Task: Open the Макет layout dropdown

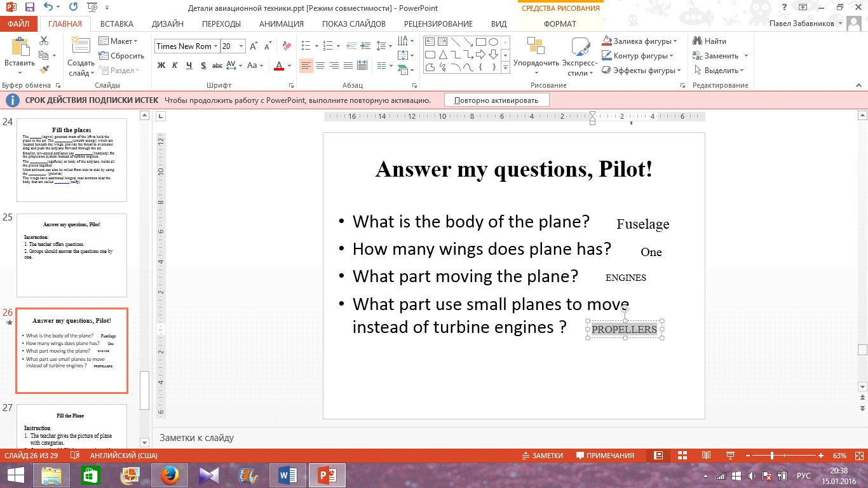Action: point(118,41)
